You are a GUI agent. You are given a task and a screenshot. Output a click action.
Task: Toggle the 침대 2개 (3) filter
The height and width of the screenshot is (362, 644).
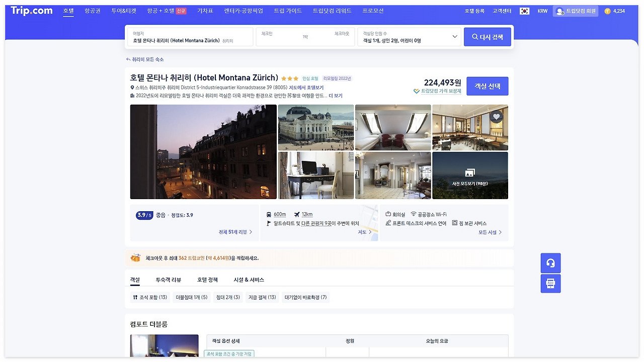click(228, 297)
